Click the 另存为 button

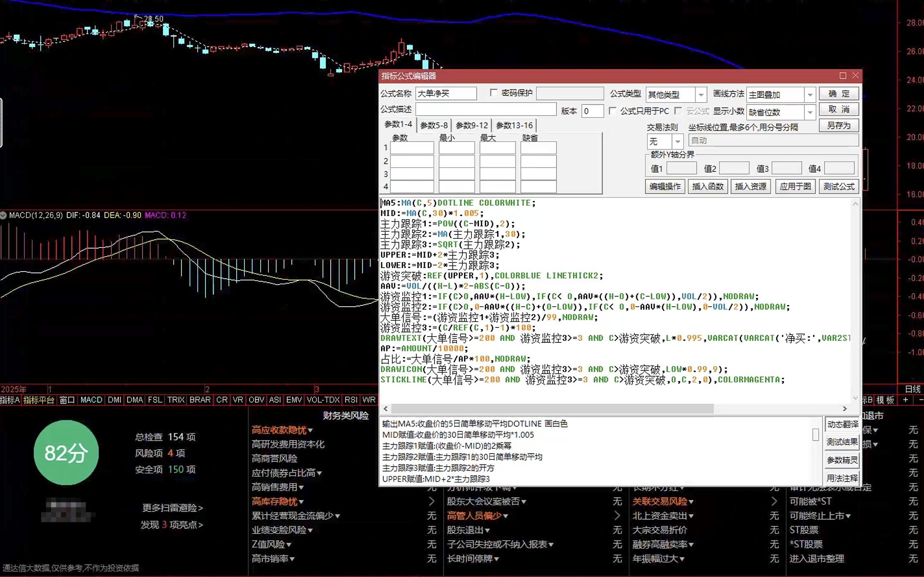pos(839,125)
